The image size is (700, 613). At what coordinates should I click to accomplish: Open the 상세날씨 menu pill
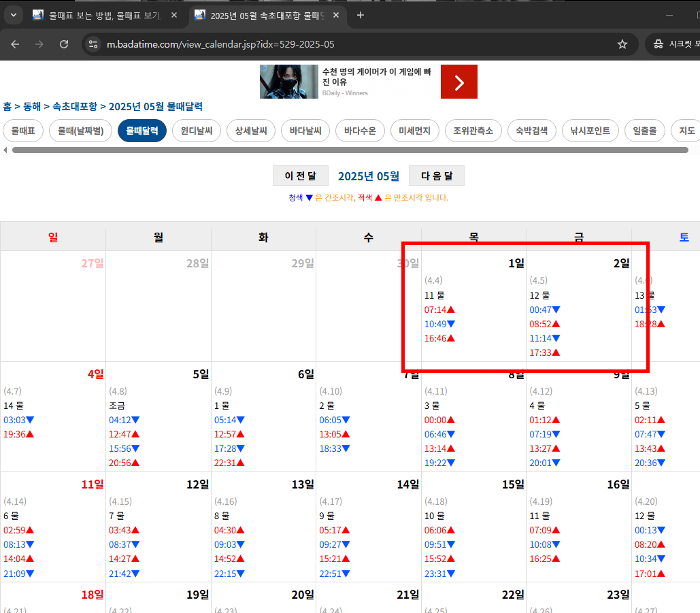pos(251,131)
